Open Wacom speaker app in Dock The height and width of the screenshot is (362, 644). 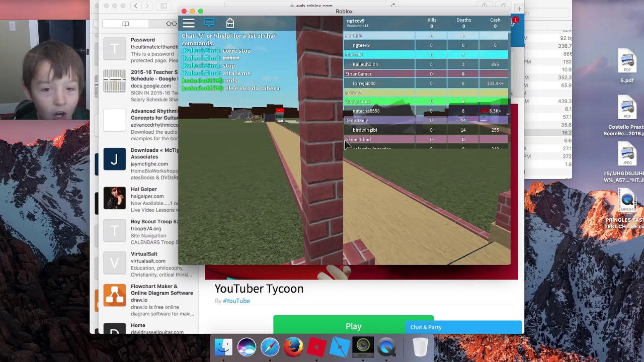pyautogui.click(x=363, y=347)
